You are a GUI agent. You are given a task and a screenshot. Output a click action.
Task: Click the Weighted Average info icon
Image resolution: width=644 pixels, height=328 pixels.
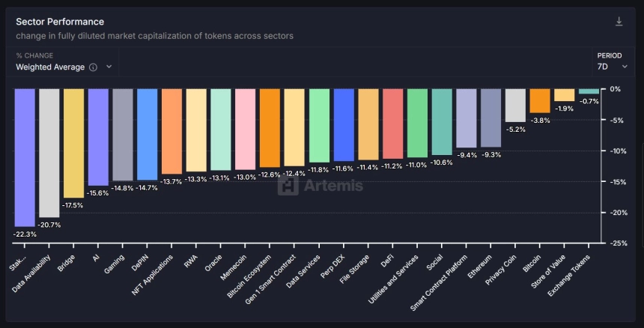(94, 67)
